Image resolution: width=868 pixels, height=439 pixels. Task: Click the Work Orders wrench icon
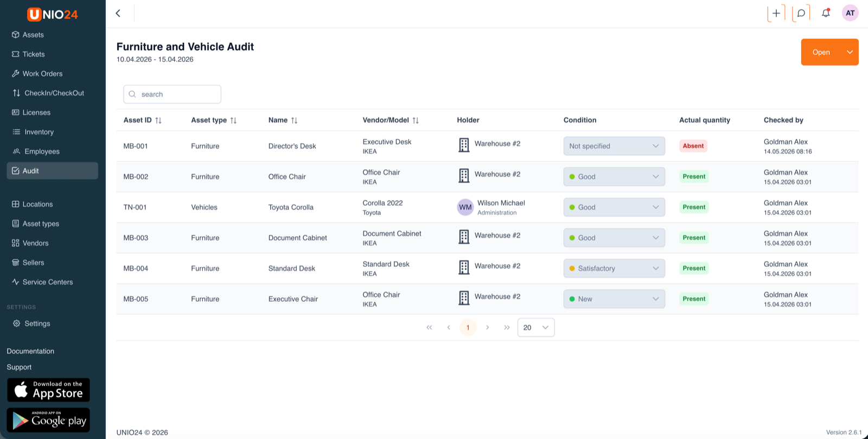point(16,74)
